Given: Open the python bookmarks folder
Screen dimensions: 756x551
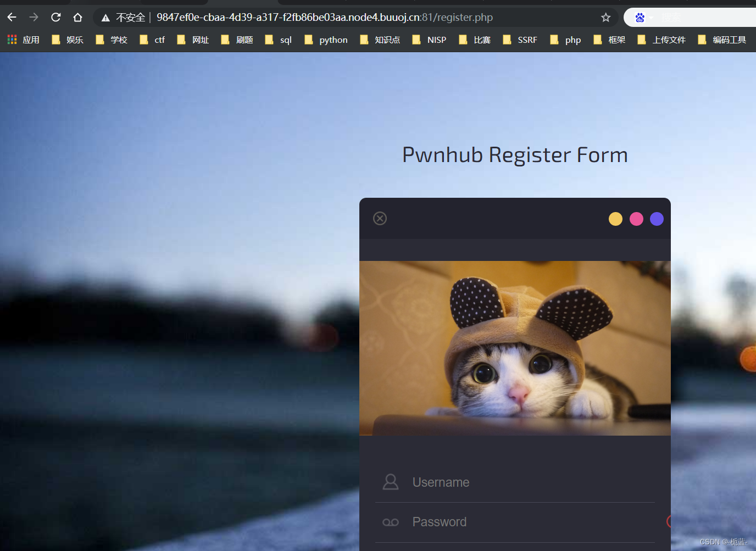Looking at the screenshot, I should (333, 39).
